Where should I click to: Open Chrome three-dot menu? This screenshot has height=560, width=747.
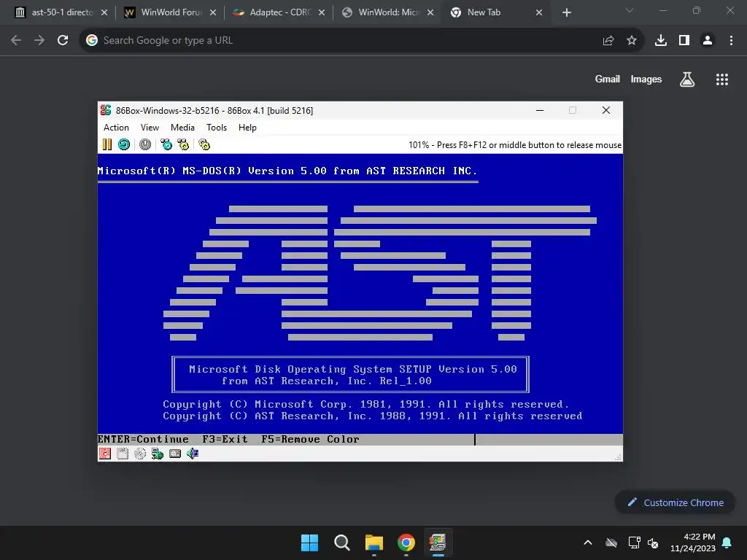point(731,41)
